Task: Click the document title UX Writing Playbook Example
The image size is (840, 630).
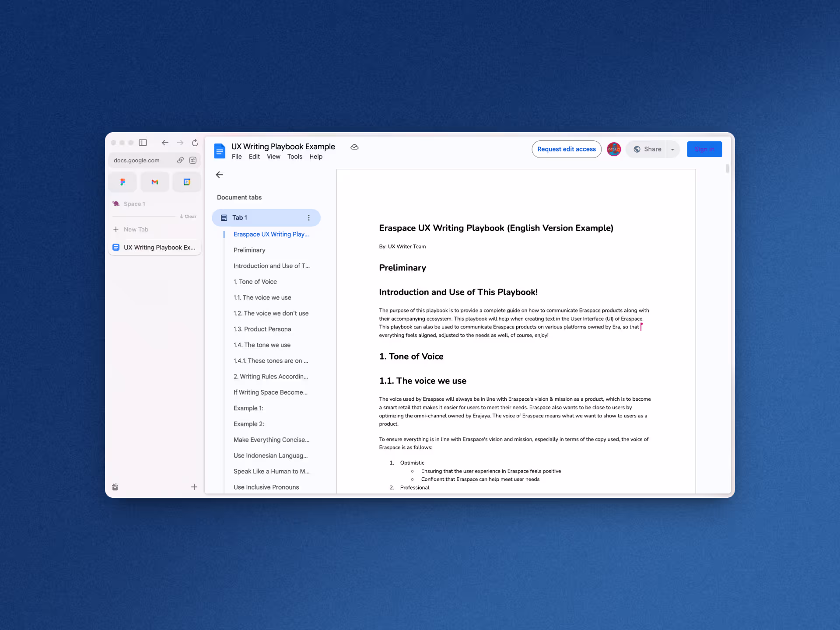Action: [x=283, y=147]
